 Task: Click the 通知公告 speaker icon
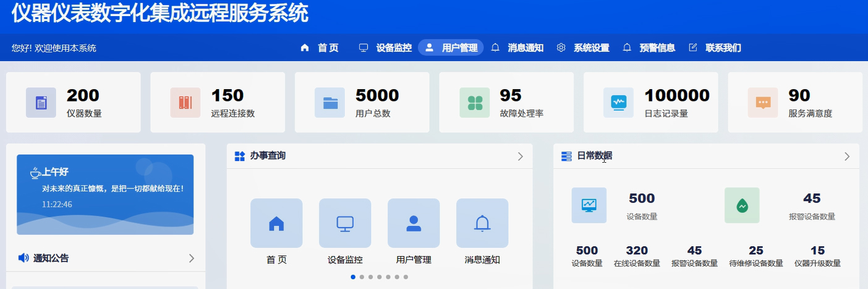23,258
